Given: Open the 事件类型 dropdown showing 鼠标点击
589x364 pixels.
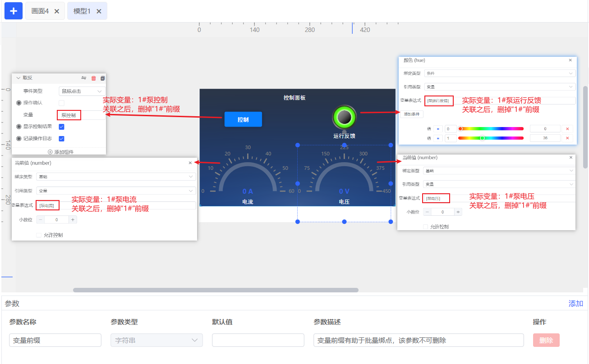Looking at the screenshot, I should (x=82, y=91).
